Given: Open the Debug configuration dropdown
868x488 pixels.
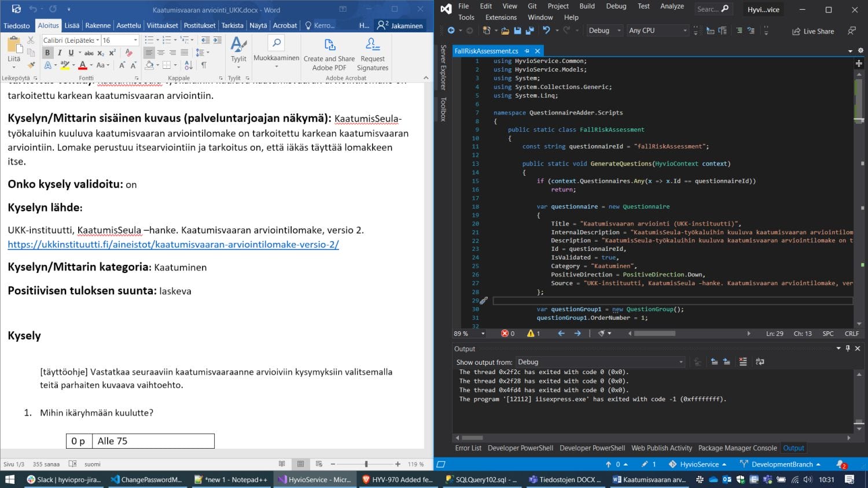Looking at the screenshot, I should point(619,31).
